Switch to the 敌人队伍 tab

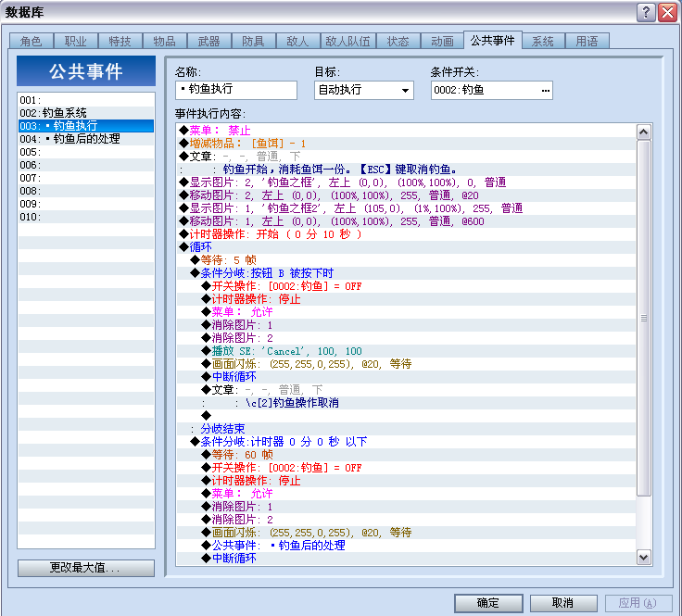coord(348,41)
